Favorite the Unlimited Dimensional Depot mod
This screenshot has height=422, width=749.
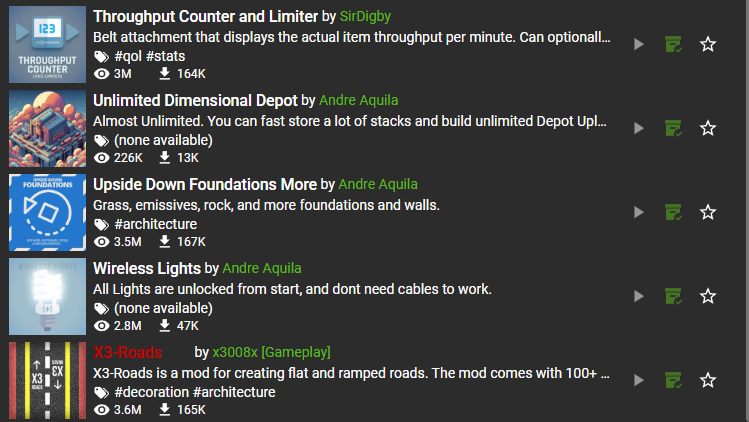click(707, 129)
